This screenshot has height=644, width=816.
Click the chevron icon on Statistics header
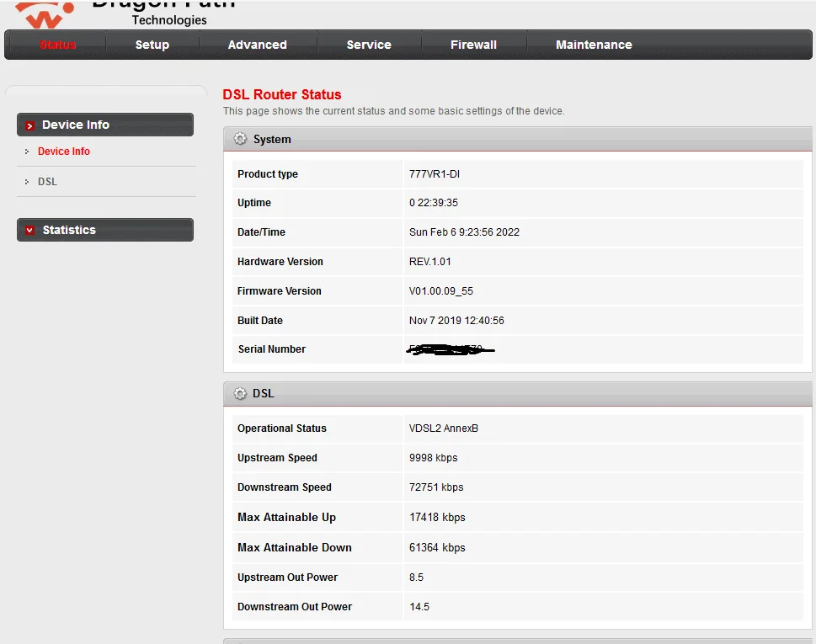(x=31, y=229)
